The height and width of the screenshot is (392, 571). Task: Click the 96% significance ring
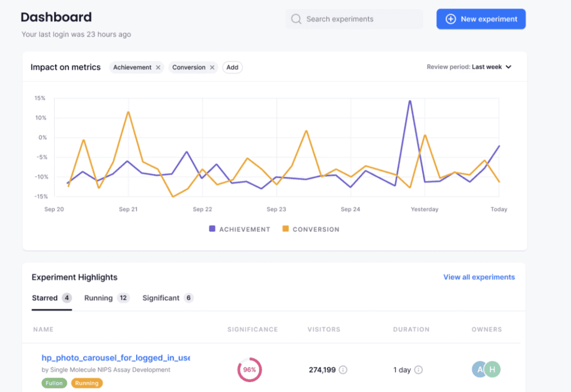pyautogui.click(x=249, y=369)
